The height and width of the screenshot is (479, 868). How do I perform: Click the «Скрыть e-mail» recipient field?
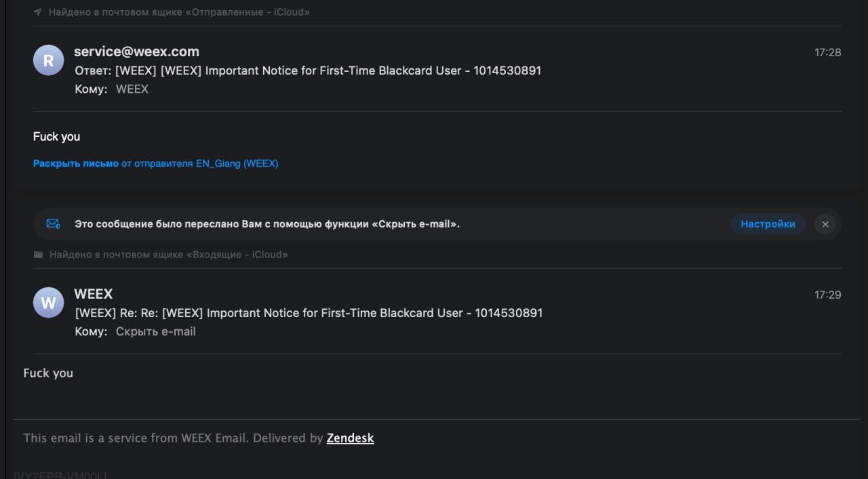(x=156, y=331)
